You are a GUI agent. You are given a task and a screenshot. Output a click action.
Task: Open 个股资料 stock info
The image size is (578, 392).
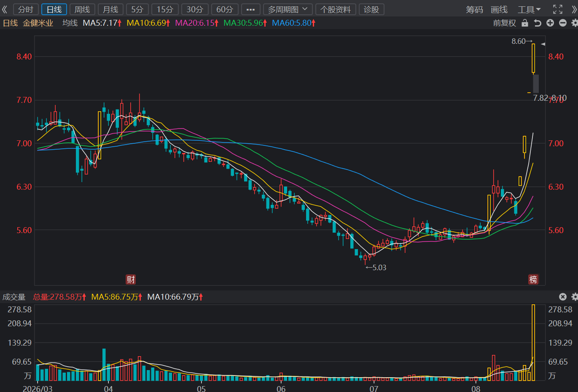(x=336, y=9)
